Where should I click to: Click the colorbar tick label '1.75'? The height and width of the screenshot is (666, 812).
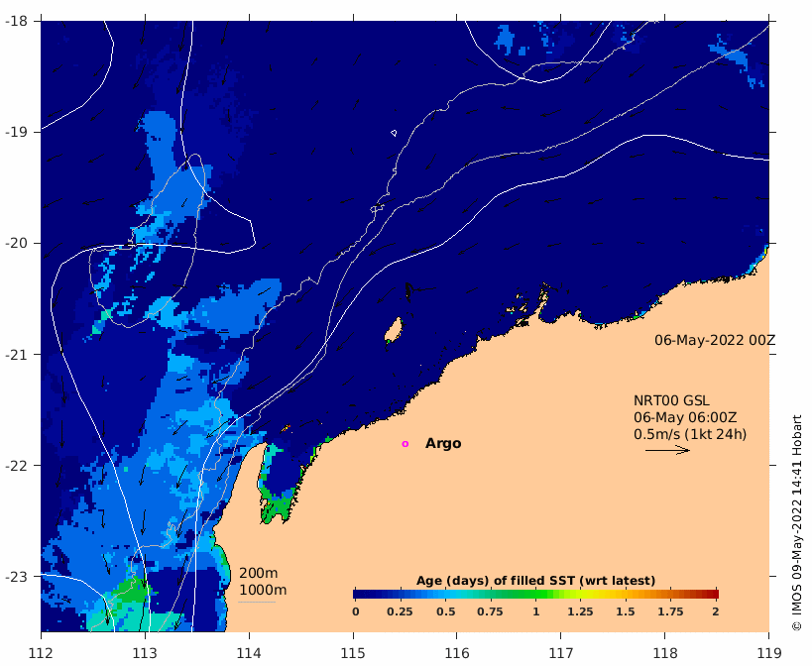(x=670, y=611)
